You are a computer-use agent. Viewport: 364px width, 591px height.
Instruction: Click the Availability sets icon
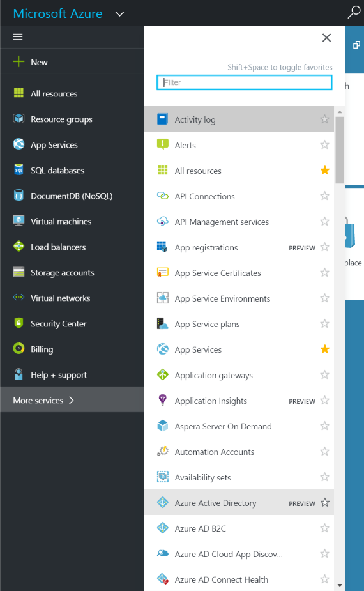[162, 477]
